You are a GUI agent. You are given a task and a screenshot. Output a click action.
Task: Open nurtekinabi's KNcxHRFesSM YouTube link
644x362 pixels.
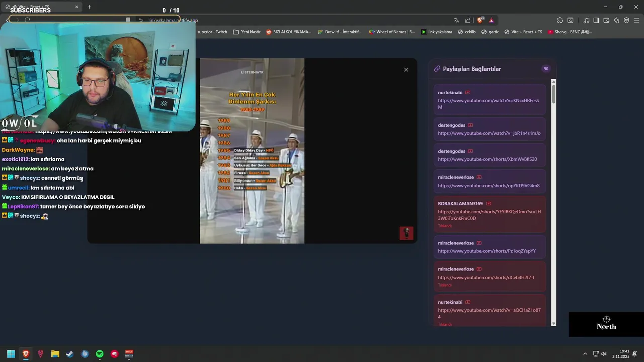pyautogui.click(x=489, y=104)
